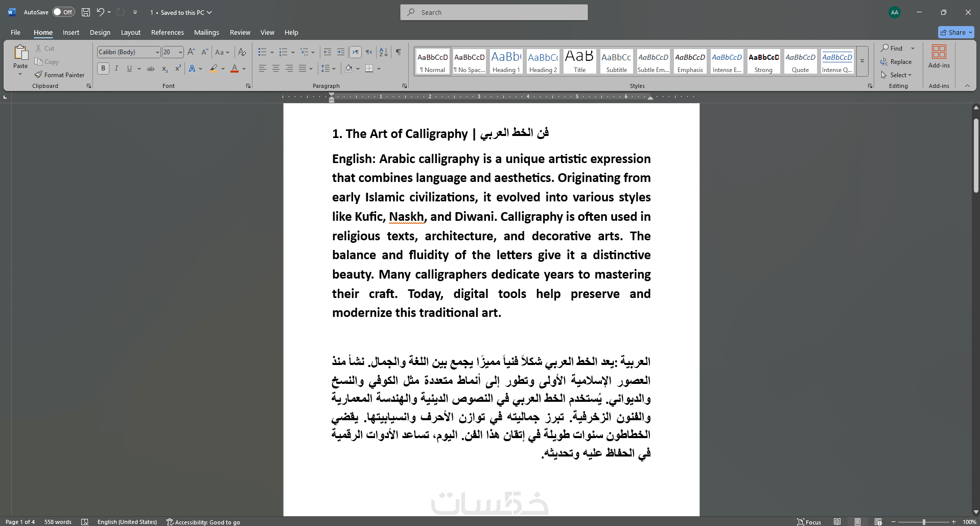Image resolution: width=980 pixels, height=526 pixels.
Task: Click the Paste clipboard icon
Action: pyautogui.click(x=20, y=53)
